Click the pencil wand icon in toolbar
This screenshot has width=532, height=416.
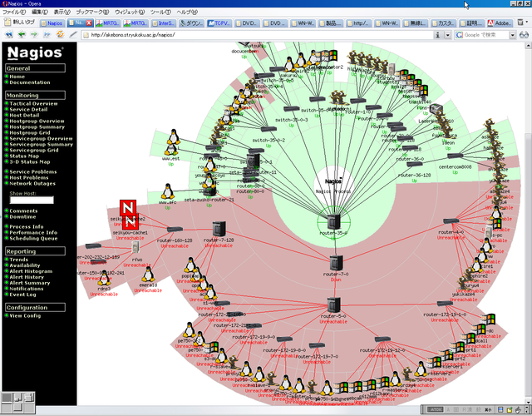(x=73, y=34)
